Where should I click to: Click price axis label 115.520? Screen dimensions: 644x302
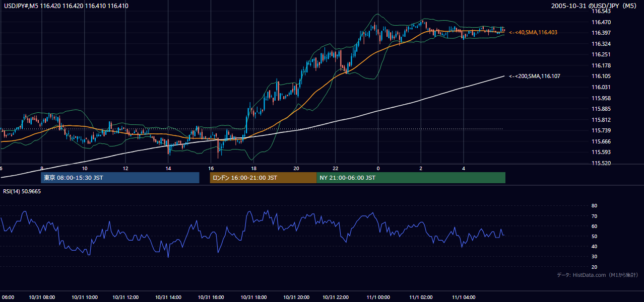pos(601,163)
